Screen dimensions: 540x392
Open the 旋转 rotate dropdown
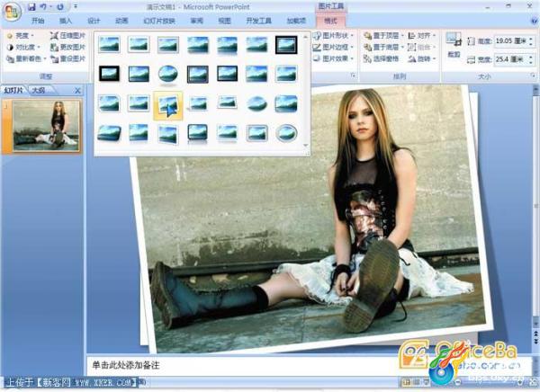click(x=422, y=58)
